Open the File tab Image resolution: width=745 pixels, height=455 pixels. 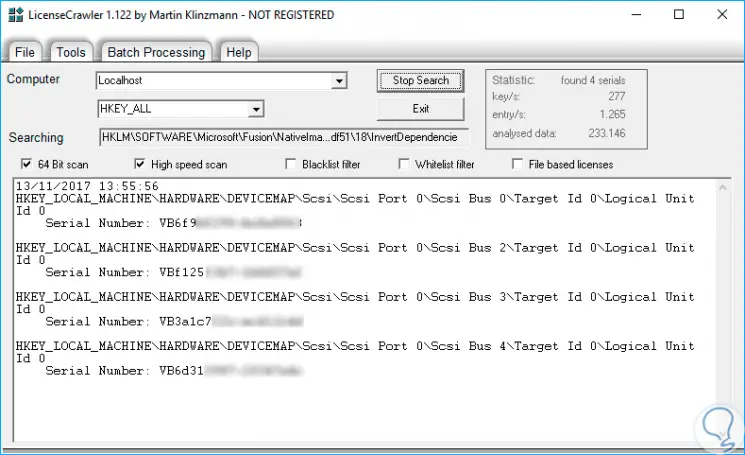pos(25,52)
